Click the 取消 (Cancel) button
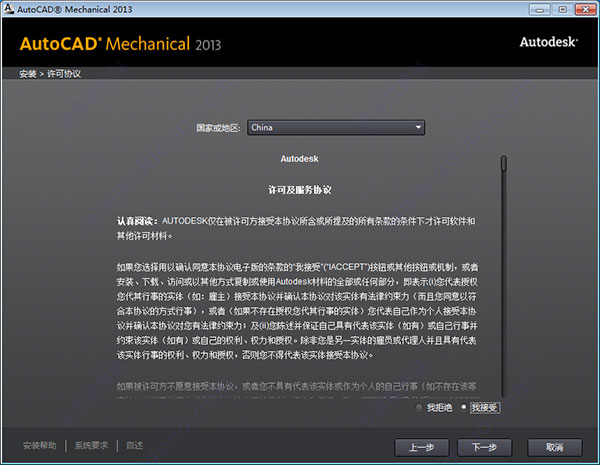600x465 pixels. tap(555, 447)
